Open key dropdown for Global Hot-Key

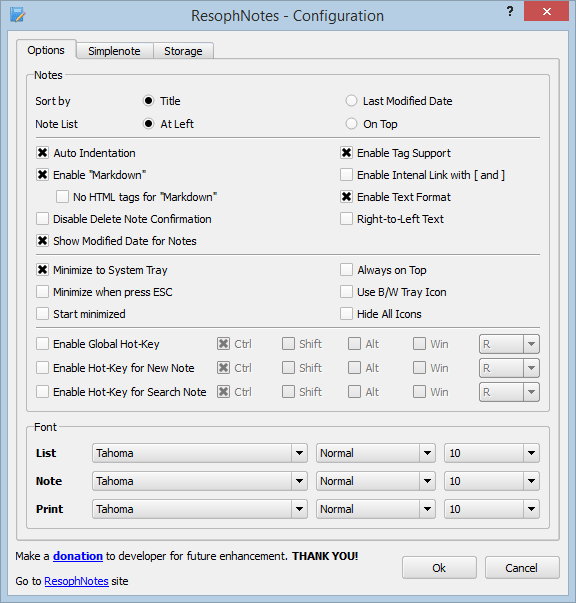509,344
